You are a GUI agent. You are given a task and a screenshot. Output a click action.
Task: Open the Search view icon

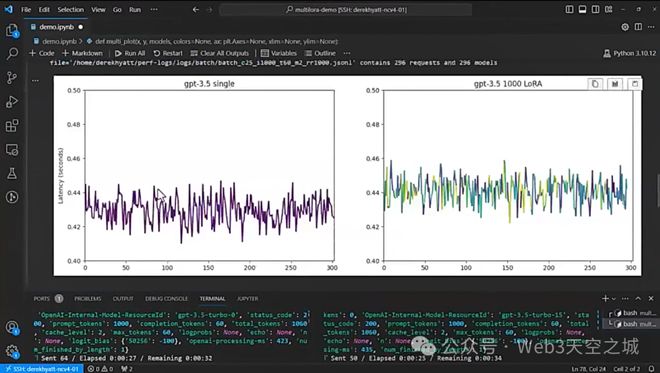[12, 53]
